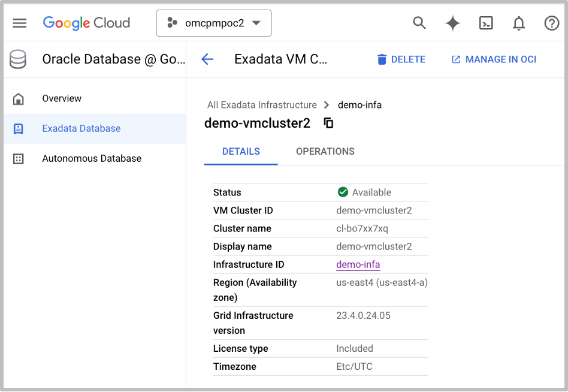Click the back arrow beside Exadata VM C...
This screenshot has height=392, width=568.
(207, 59)
